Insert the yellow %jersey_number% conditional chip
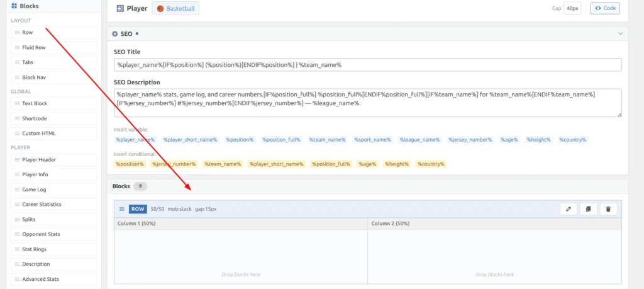The height and width of the screenshot is (289, 644). point(174,164)
